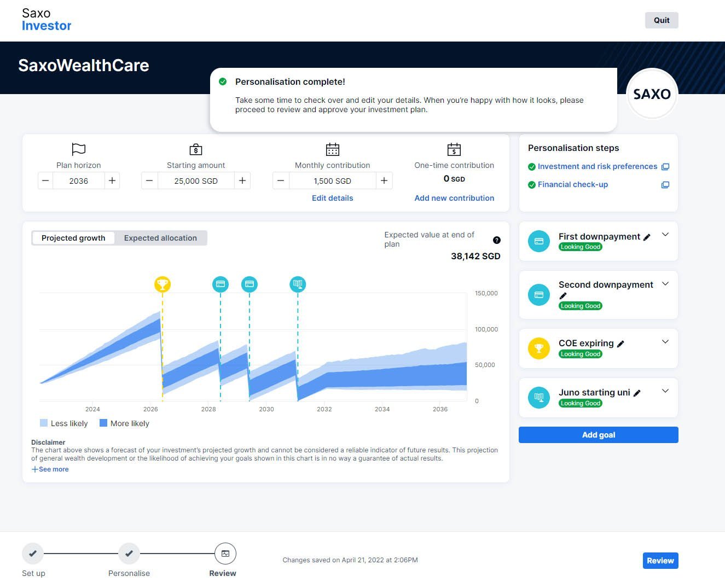Click green check next to Financial check-up
The height and width of the screenshot is (588, 725).
click(531, 185)
